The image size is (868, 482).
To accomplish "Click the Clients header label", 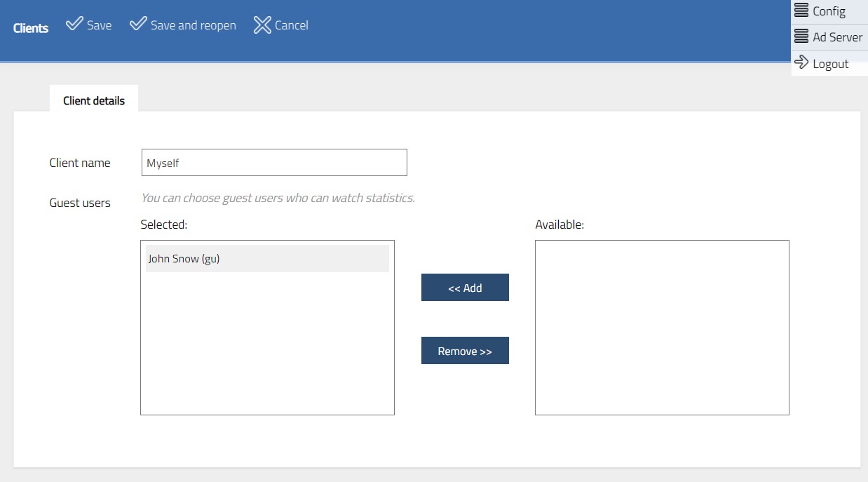I will click(30, 28).
